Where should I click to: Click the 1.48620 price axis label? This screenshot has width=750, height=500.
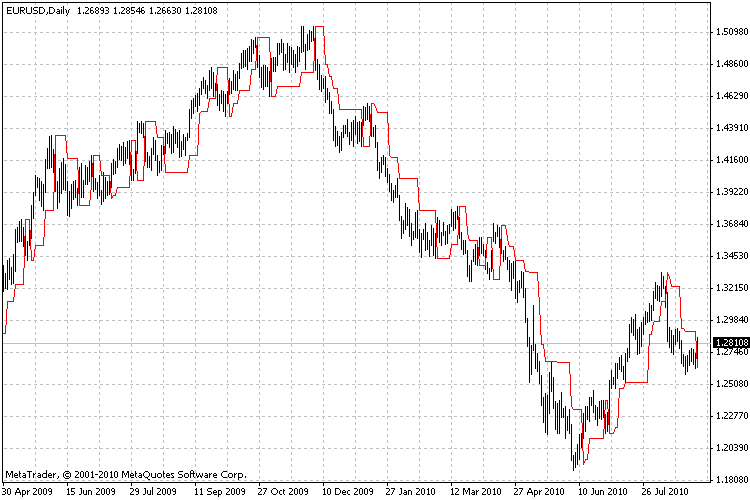pos(729,64)
